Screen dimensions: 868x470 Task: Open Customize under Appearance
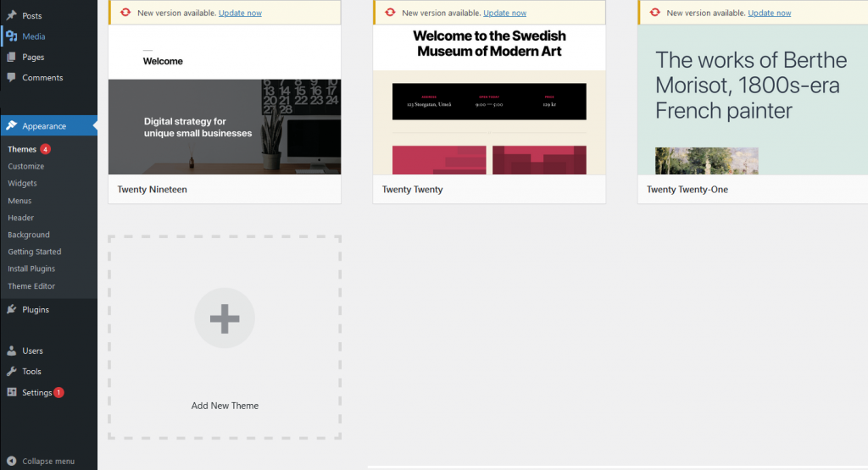click(x=26, y=166)
